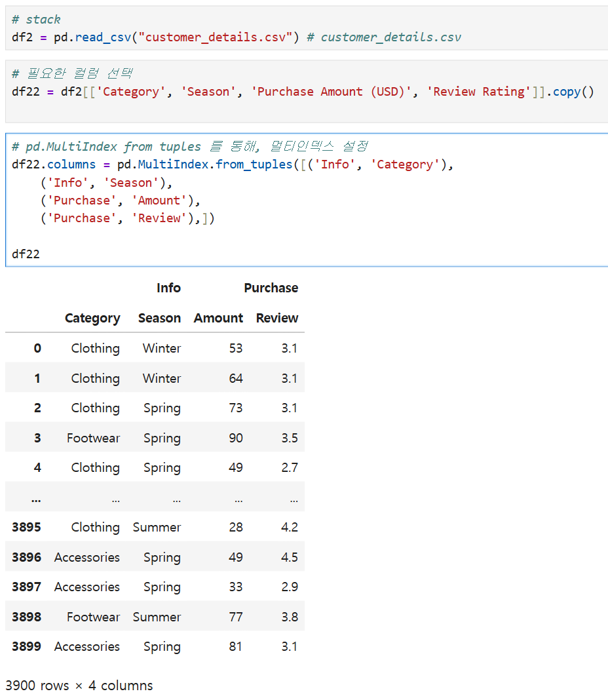This screenshot has width=608, height=700.
Task: Click the Review column header
Action: pos(276,318)
